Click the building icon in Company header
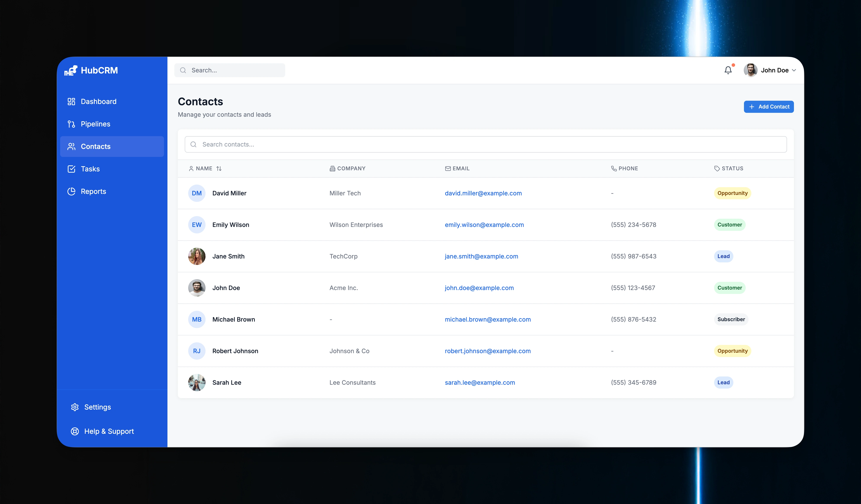 click(x=332, y=169)
